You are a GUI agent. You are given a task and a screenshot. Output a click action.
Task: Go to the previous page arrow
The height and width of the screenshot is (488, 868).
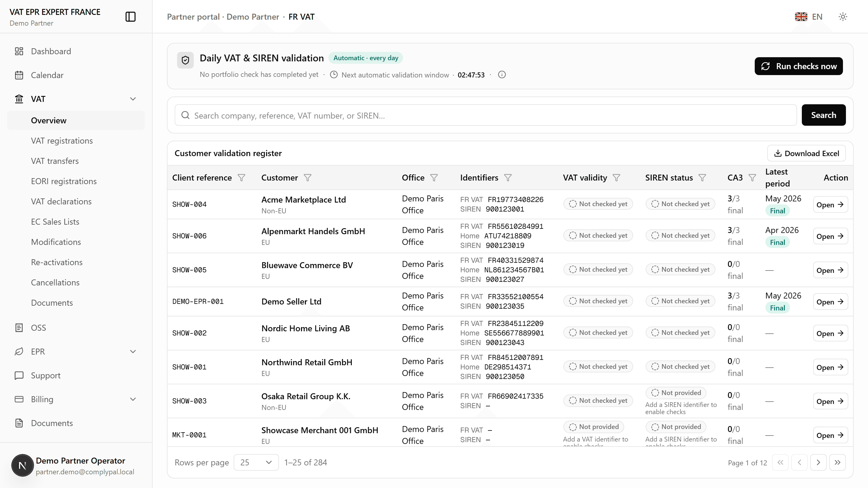coord(799,462)
